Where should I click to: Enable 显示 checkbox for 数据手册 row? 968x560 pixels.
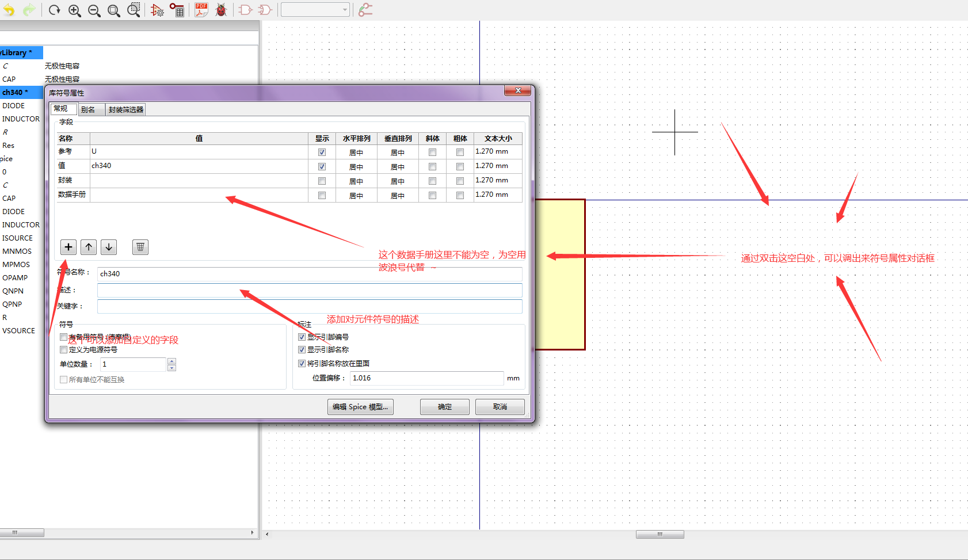pos(322,196)
